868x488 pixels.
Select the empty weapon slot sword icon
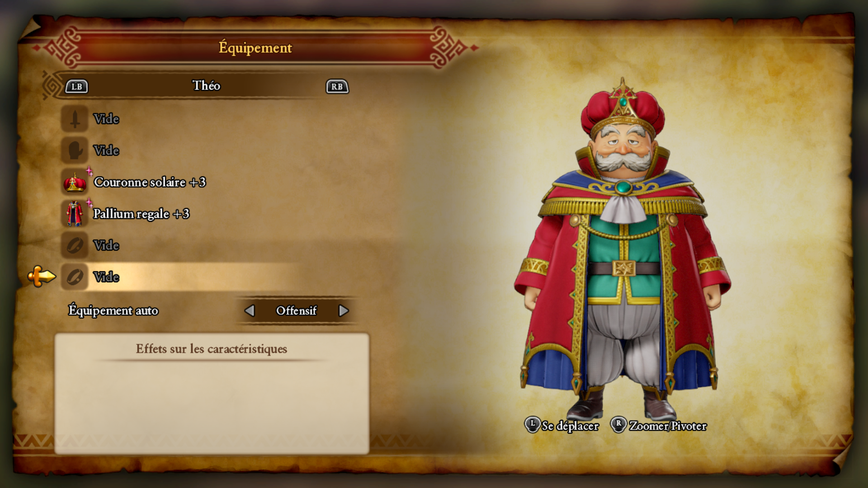75,119
